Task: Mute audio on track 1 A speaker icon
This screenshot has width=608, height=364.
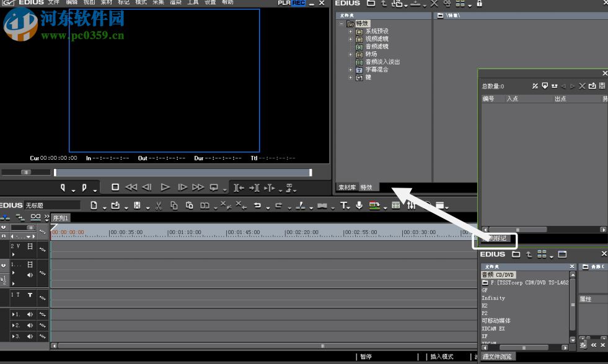Action: pos(30,275)
